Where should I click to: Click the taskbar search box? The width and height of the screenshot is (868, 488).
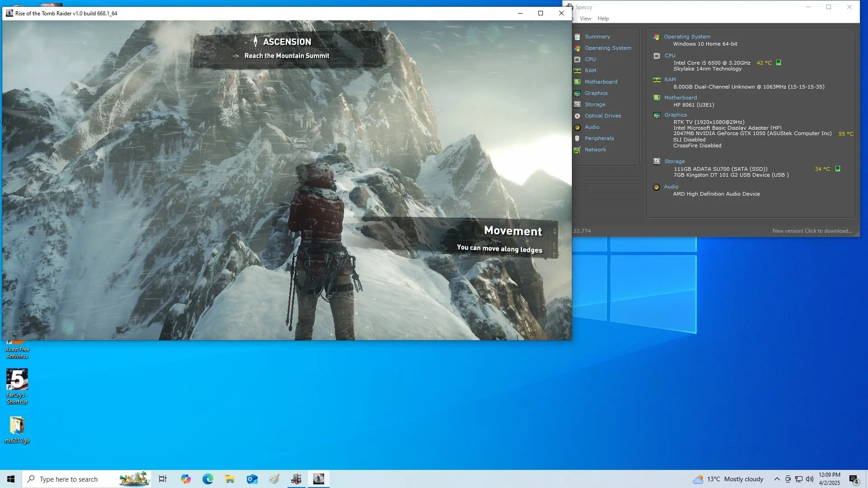(x=87, y=479)
